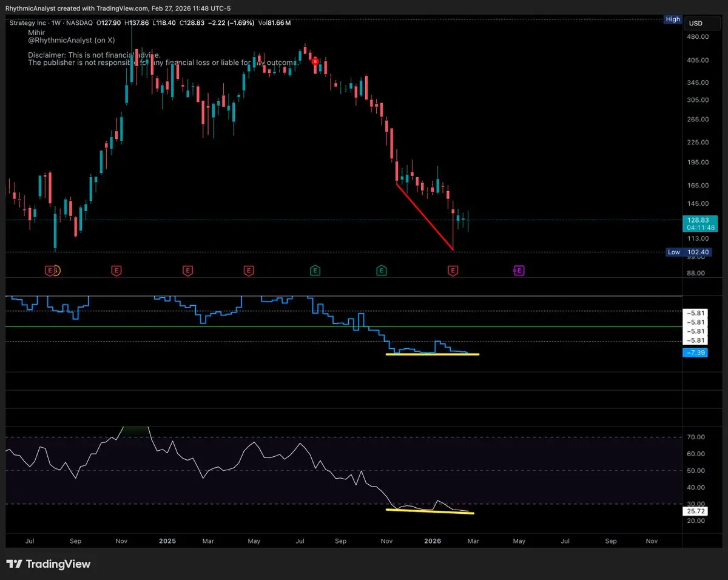Click the TradingView logo

pos(48,564)
